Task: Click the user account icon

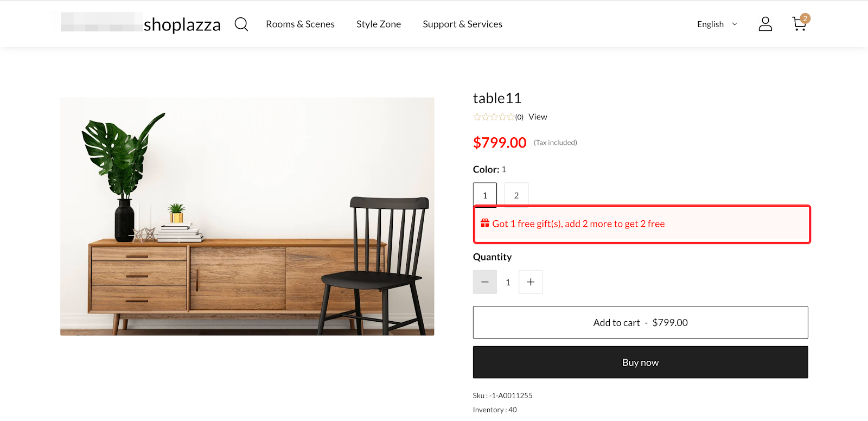Action: pos(765,24)
